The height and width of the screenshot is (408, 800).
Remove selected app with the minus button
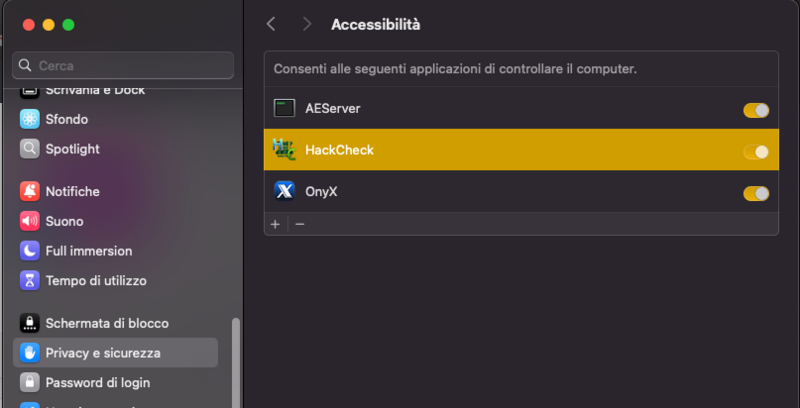tap(299, 224)
